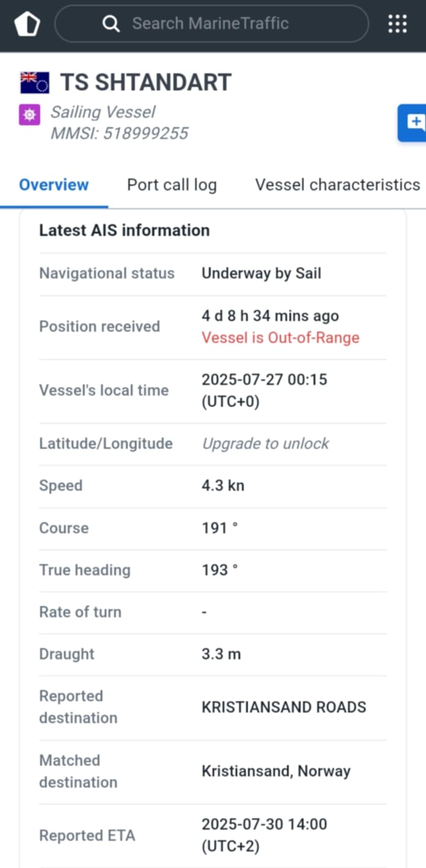Tap the 4 d 8 h 34 mins ago position text
Image resolution: width=426 pixels, height=868 pixels.
click(x=270, y=316)
